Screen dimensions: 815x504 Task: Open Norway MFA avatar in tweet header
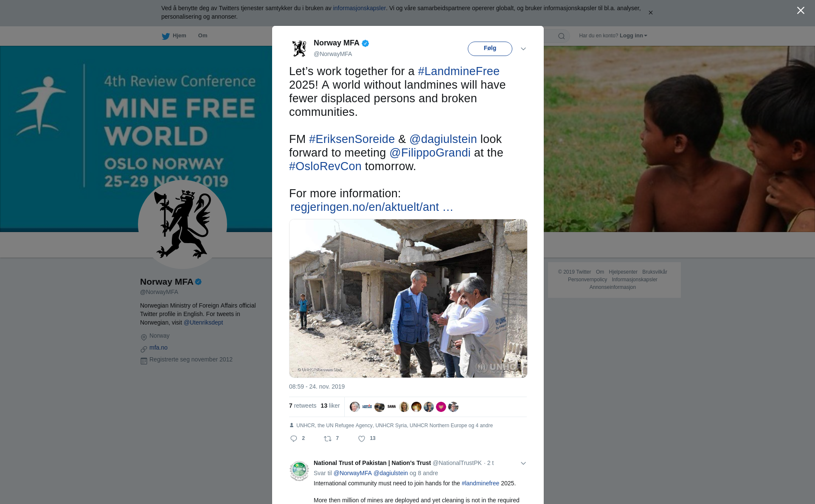[299, 48]
